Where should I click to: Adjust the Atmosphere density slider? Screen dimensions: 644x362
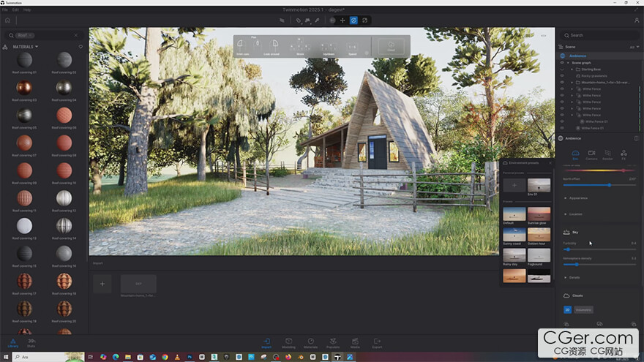click(x=599, y=265)
